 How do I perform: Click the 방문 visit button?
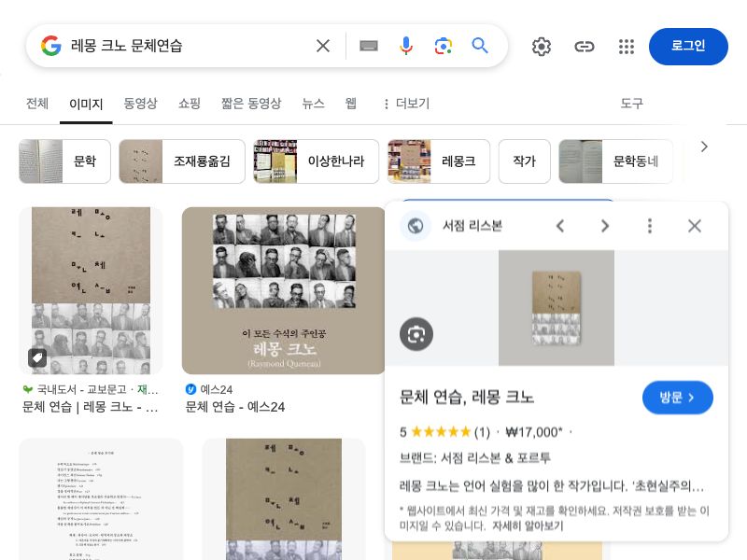pyautogui.click(x=678, y=398)
